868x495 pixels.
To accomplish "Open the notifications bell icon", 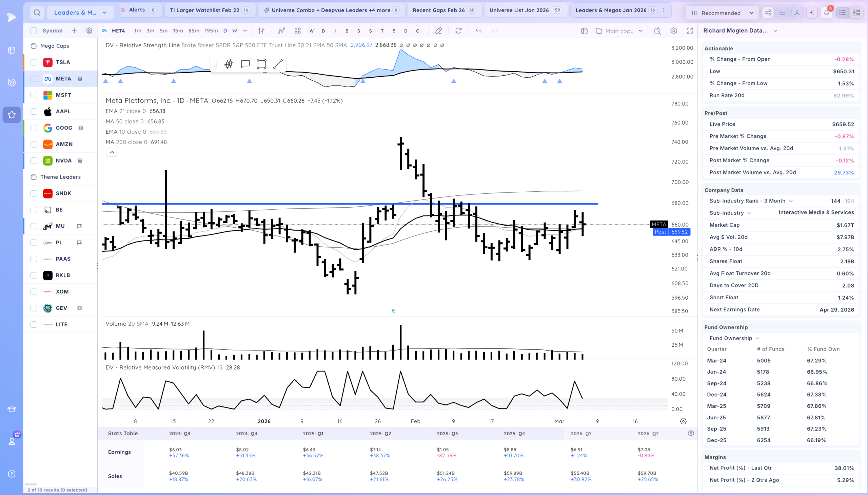I will coord(827,13).
